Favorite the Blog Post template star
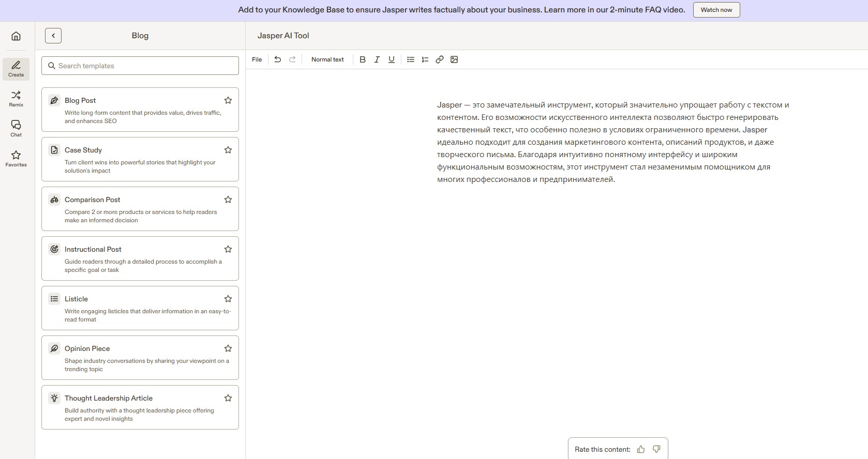868x459 pixels. (228, 100)
